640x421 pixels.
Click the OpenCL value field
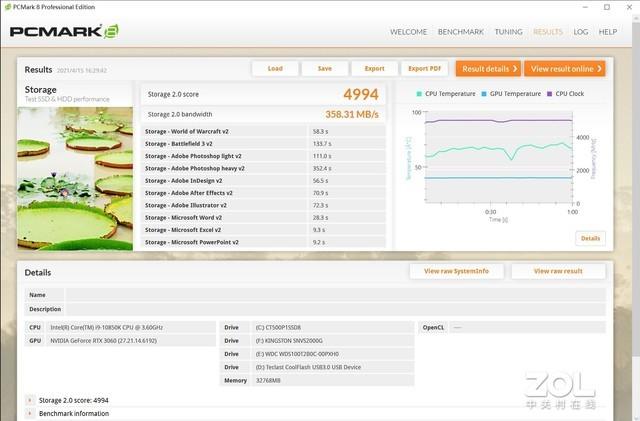[x=527, y=327]
